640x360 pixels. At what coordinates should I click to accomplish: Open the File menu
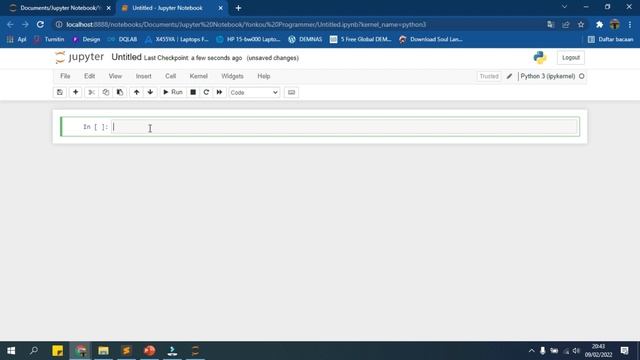point(65,76)
